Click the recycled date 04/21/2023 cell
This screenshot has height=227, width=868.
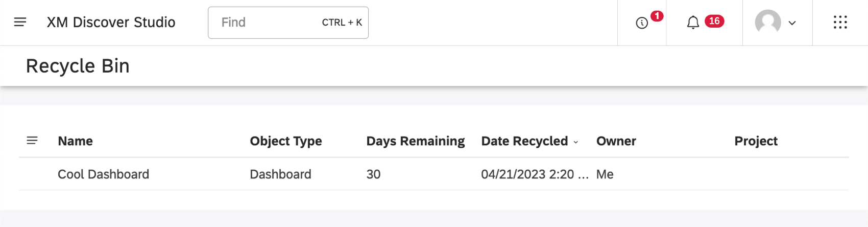coord(534,174)
